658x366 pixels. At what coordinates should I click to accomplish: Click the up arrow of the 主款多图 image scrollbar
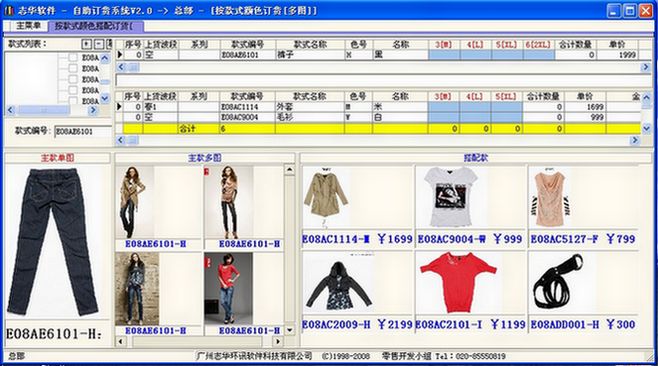[290, 170]
